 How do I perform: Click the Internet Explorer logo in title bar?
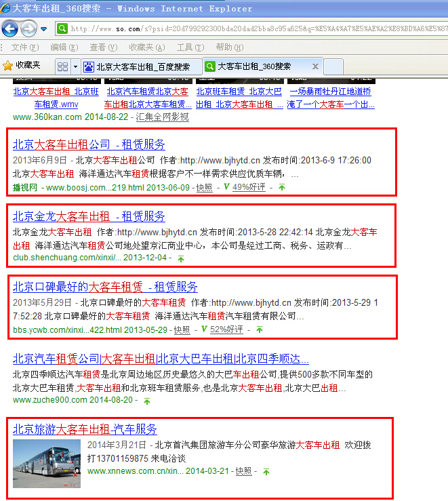pos(5,7)
